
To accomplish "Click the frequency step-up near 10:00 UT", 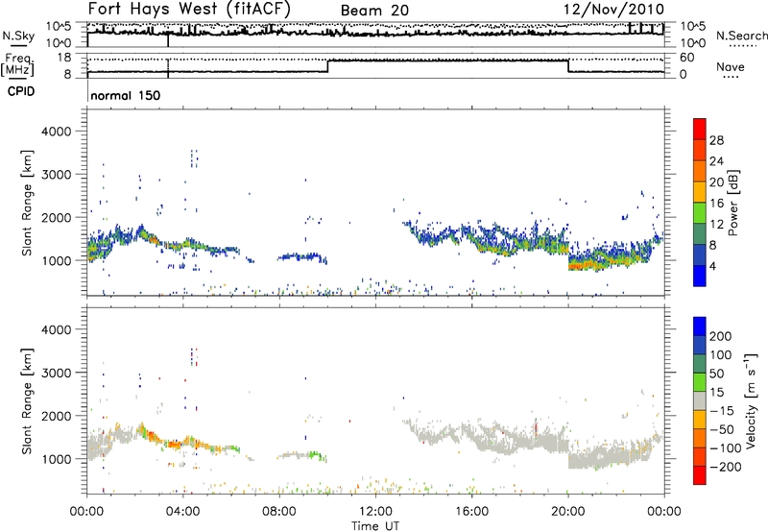I will pyautogui.click(x=327, y=66).
